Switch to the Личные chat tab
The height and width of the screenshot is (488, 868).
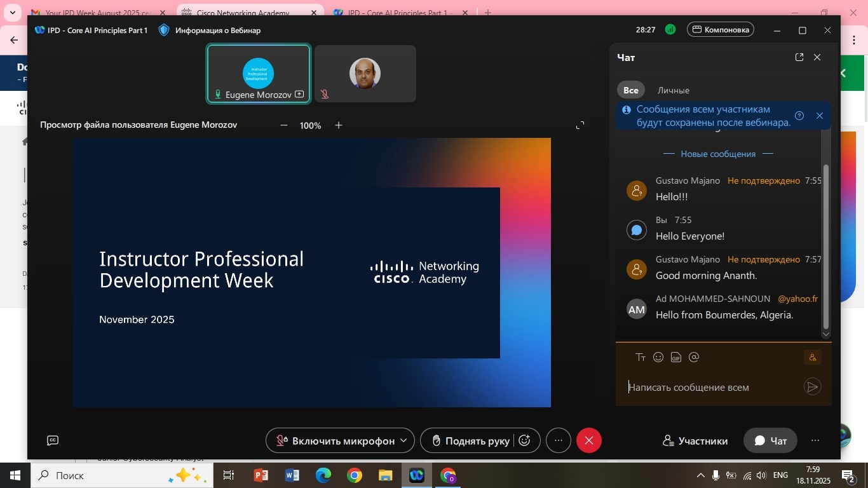click(x=673, y=90)
